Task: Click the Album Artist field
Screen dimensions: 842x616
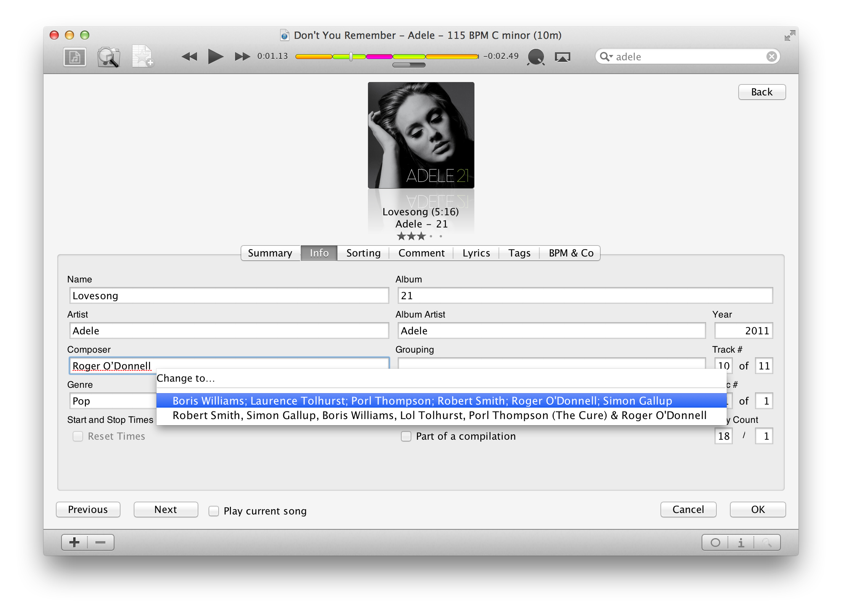Action: (x=552, y=331)
